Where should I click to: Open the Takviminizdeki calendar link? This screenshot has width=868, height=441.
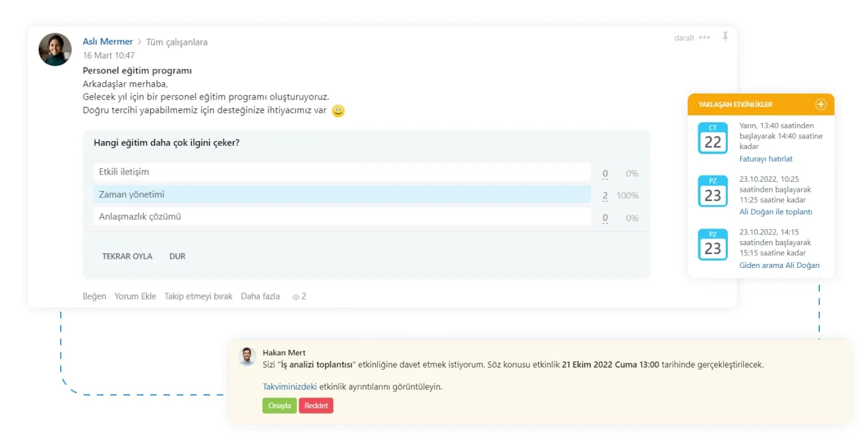(x=290, y=386)
